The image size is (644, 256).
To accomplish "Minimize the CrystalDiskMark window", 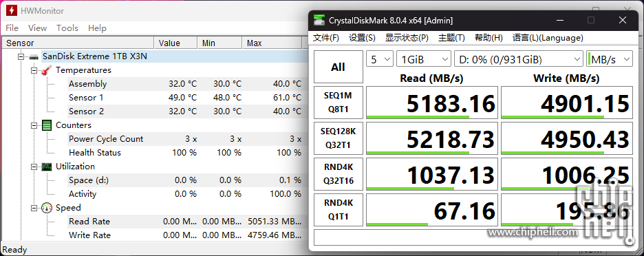I will (x=559, y=20).
